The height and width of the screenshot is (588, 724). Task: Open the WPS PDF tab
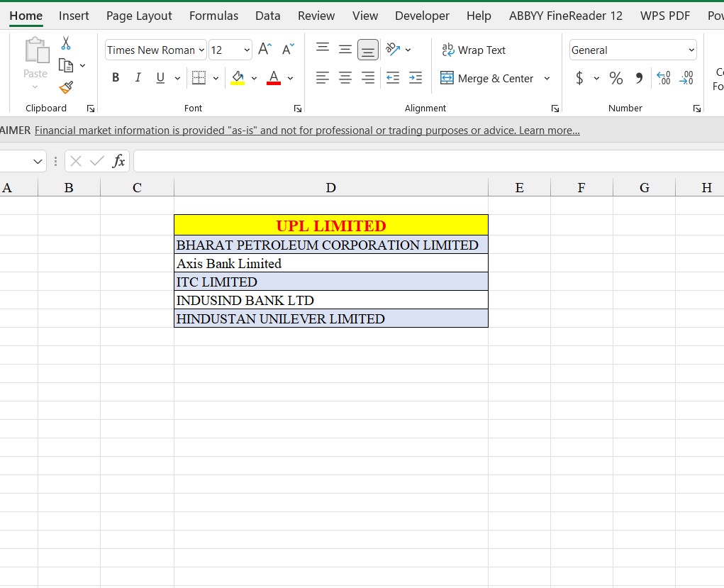[665, 16]
